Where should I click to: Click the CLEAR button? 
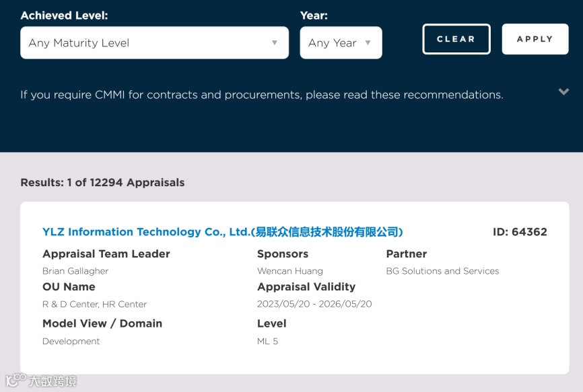click(x=456, y=39)
